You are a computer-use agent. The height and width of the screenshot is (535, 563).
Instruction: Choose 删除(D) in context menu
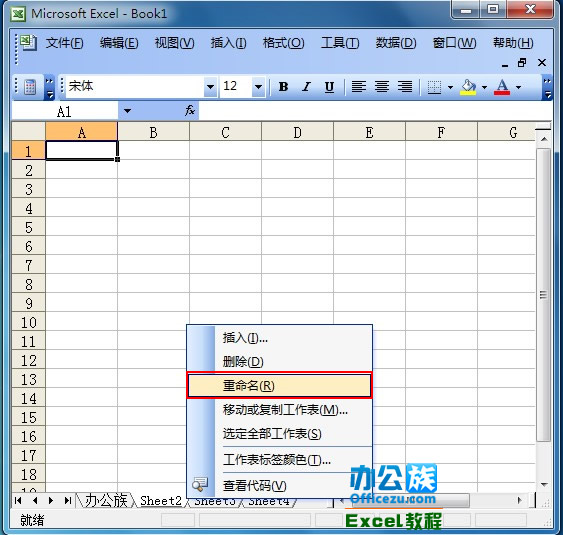pos(279,361)
